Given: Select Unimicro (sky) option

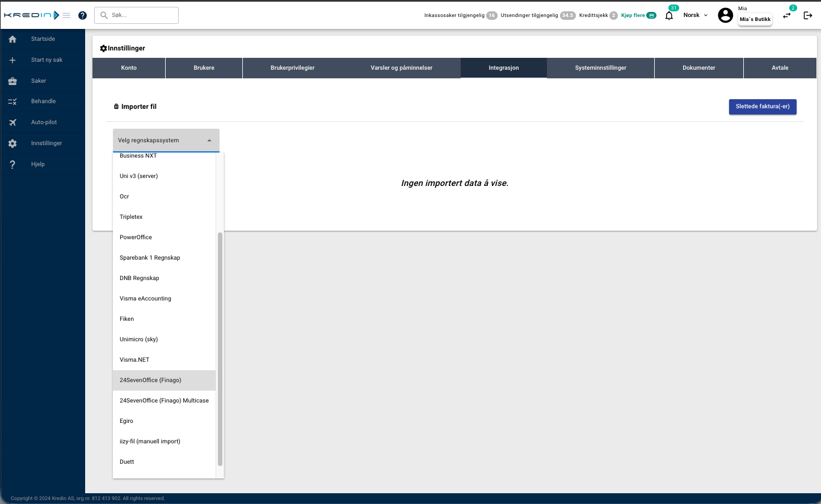Looking at the screenshot, I should [x=165, y=340].
